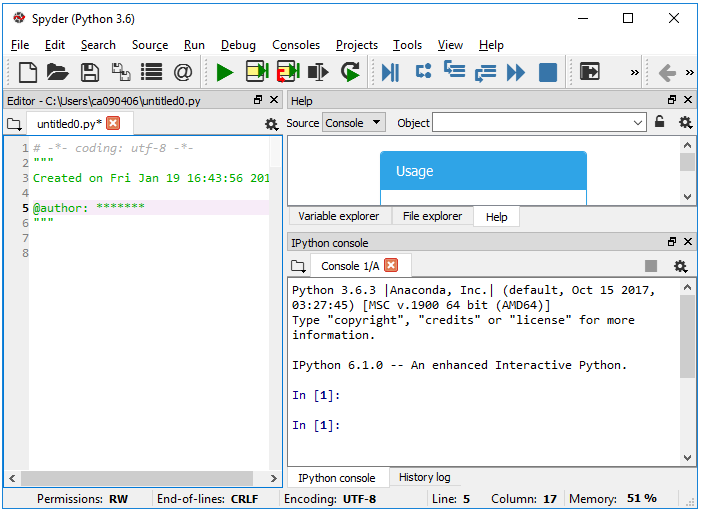
Task: Click the @ symbol finder icon
Action: tap(183, 72)
